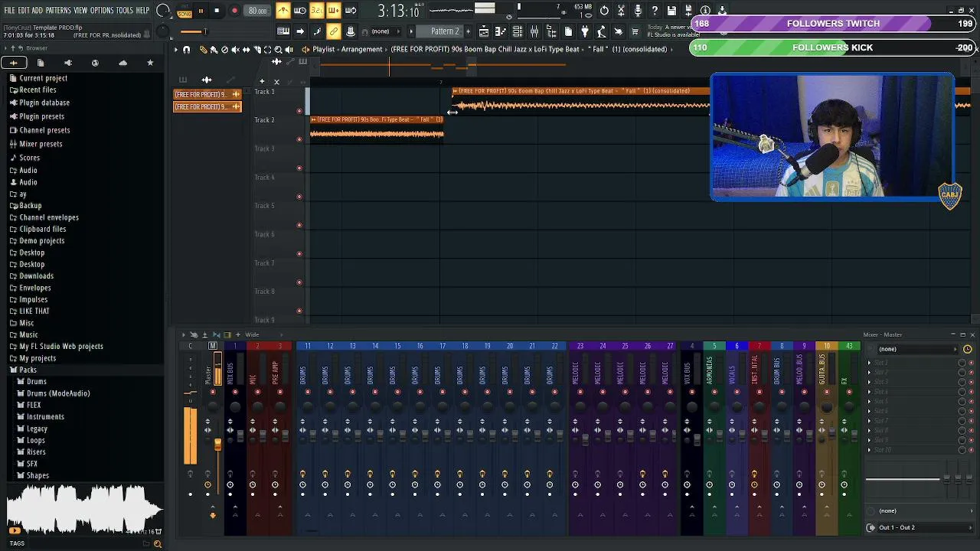Open the plugin picker plug icon
The height and width of the screenshot is (551, 980).
(x=585, y=31)
